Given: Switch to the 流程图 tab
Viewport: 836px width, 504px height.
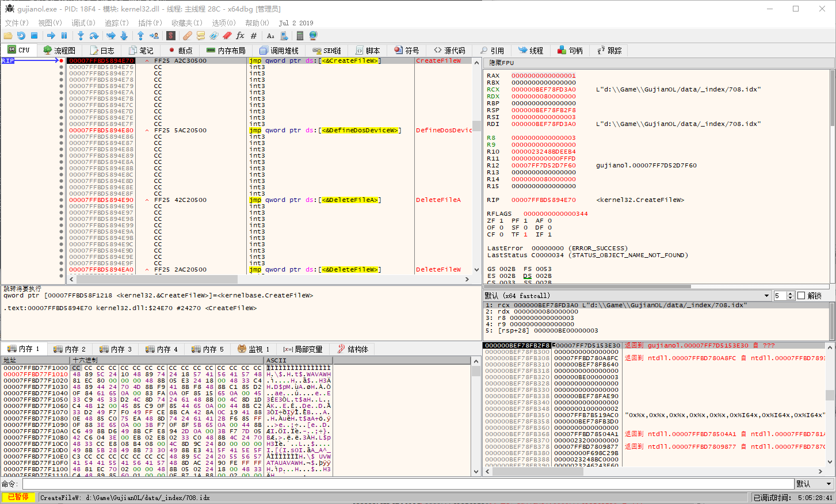Looking at the screenshot, I should click(x=59, y=51).
